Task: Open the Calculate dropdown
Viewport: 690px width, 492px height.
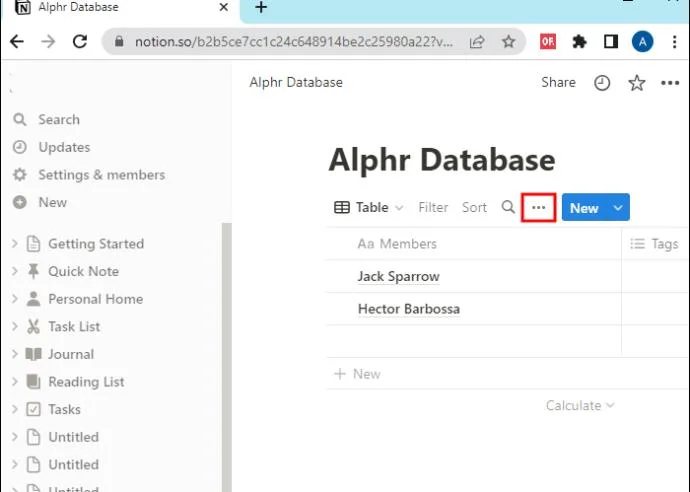Action: [x=580, y=405]
